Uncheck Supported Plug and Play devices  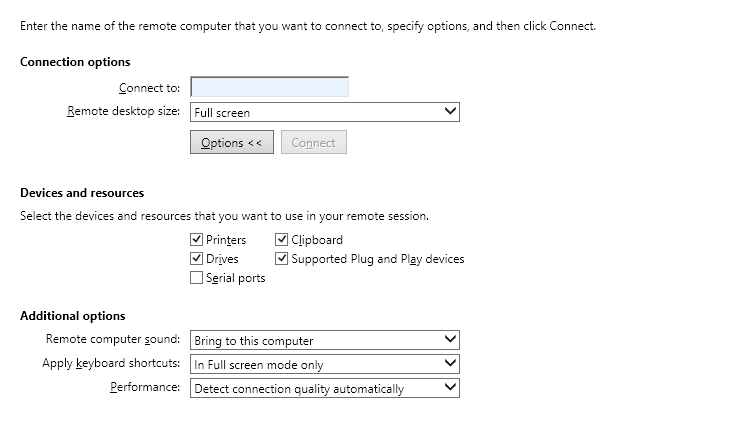tap(281, 258)
